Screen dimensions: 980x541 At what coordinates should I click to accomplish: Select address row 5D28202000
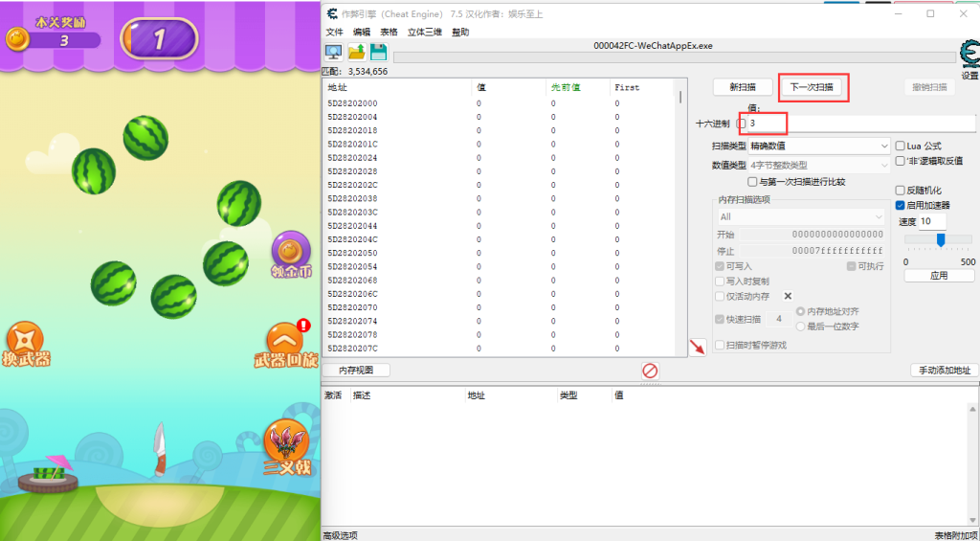pyautogui.click(x=500, y=103)
